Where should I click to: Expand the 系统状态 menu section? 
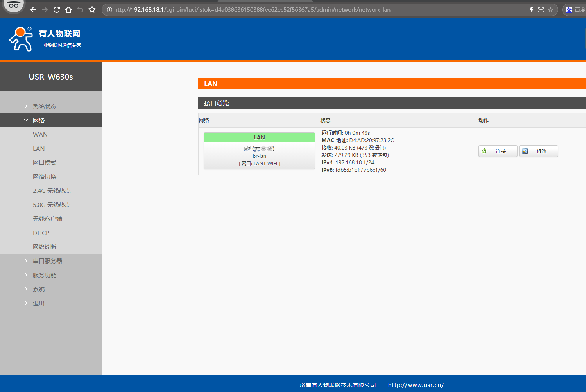(45, 106)
